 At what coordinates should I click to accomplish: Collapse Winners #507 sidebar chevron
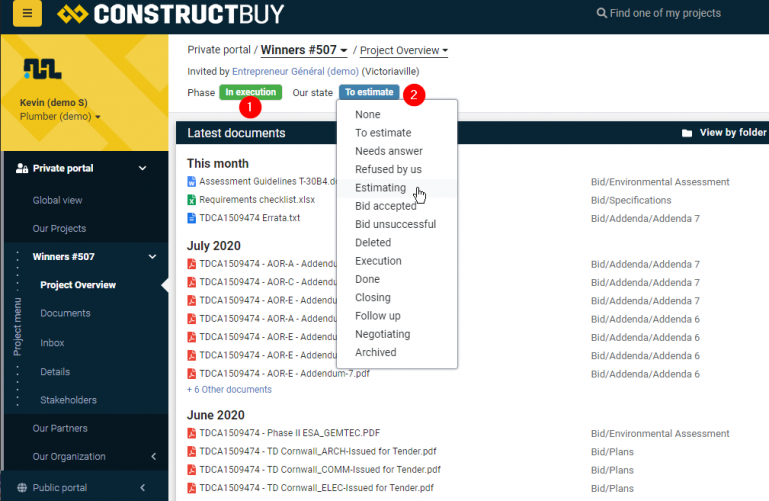coord(153,256)
